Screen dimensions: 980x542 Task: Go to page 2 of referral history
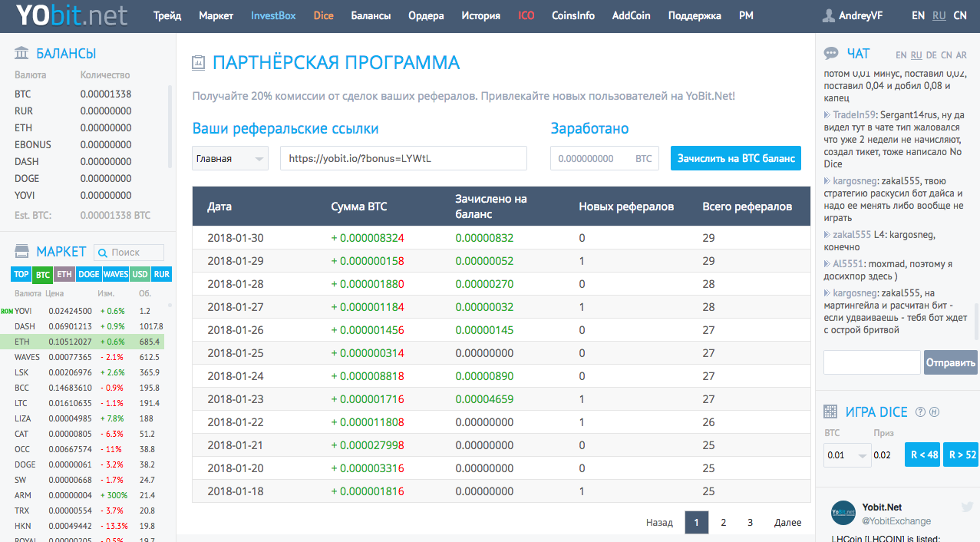(x=723, y=523)
